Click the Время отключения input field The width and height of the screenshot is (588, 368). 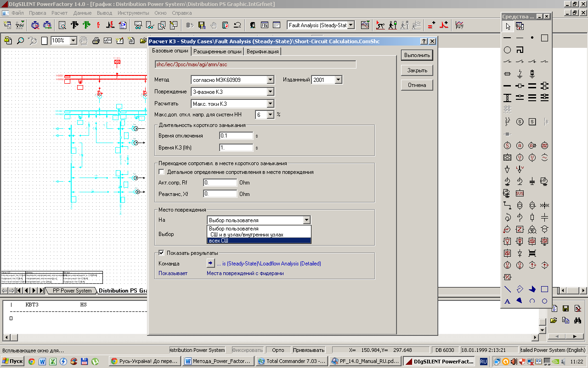pos(236,136)
